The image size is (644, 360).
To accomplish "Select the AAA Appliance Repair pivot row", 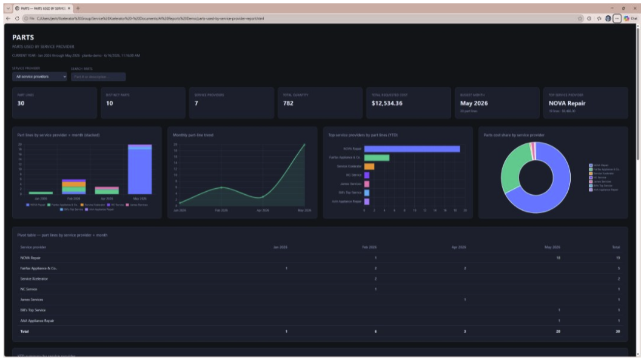I will (x=320, y=321).
